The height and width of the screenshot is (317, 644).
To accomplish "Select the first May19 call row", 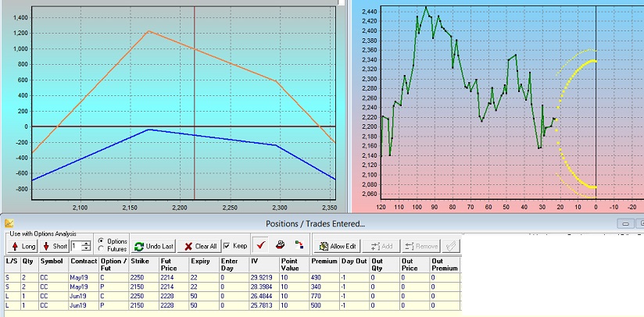I will (x=156, y=276).
